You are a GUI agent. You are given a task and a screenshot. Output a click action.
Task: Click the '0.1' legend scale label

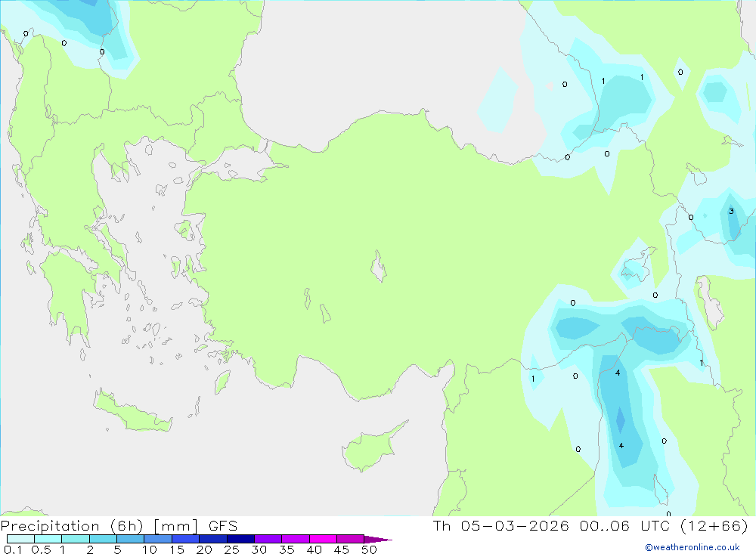coord(13,549)
